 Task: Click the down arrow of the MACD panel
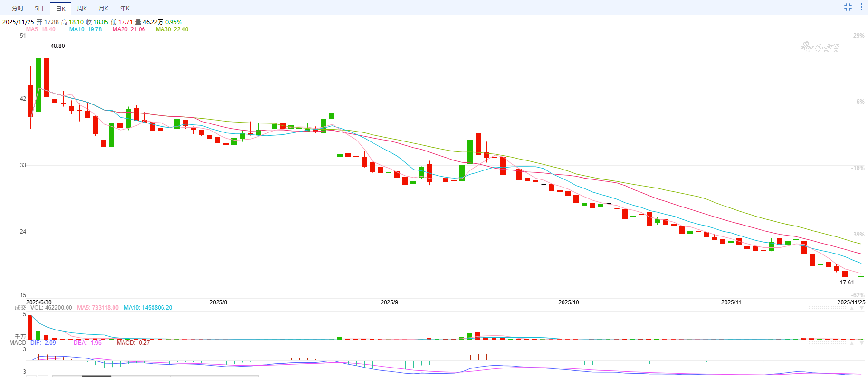pyautogui.click(x=862, y=343)
